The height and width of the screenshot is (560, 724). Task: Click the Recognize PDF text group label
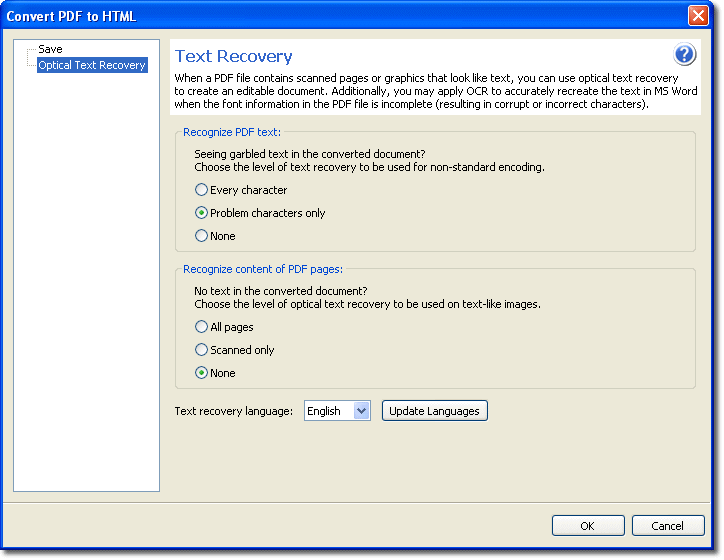[x=232, y=132]
